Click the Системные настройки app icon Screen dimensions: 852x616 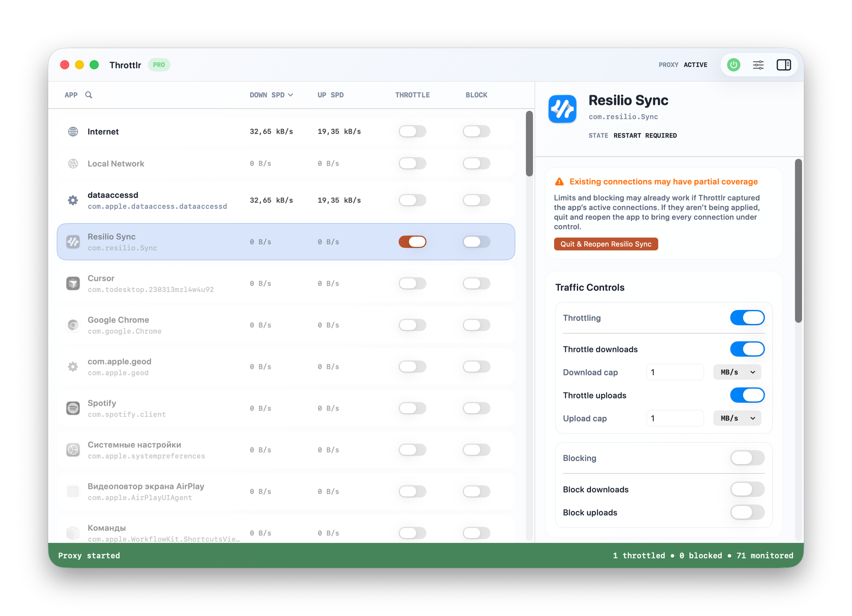coord(73,450)
